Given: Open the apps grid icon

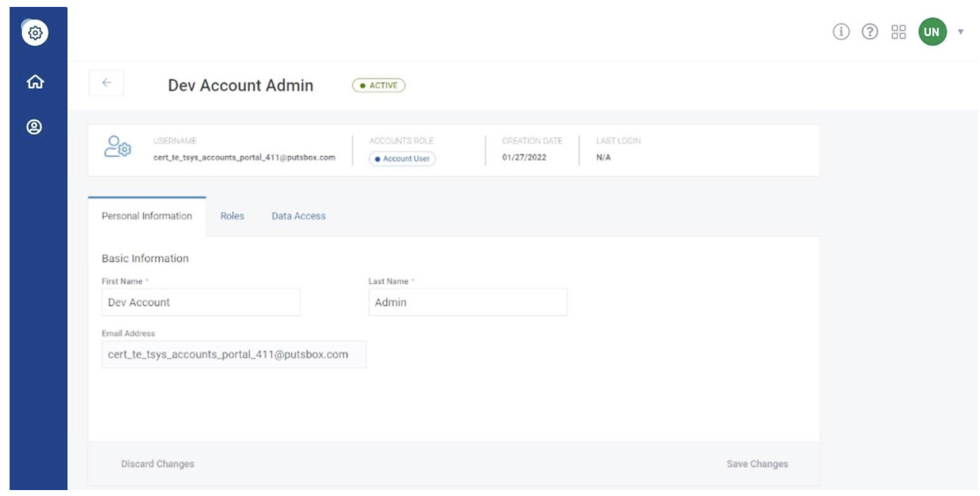Looking at the screenshot, I should 898,32.
